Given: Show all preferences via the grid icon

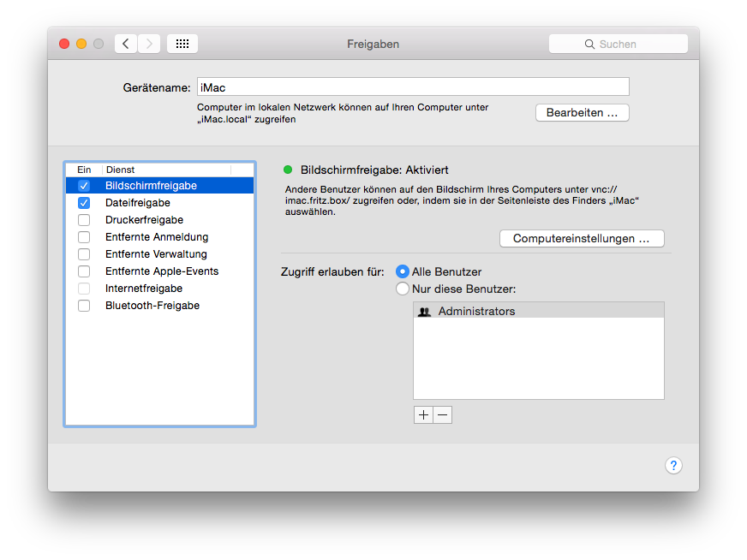Looking at the screenshot, I should point(182,44).
